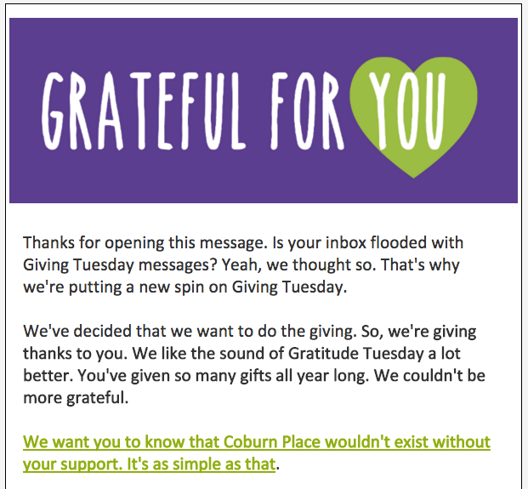Image resolution: width=528 pixels, height=489 pixels.
Task: Click the word GRATEFUL in the banner
Action: coord(143,111)
